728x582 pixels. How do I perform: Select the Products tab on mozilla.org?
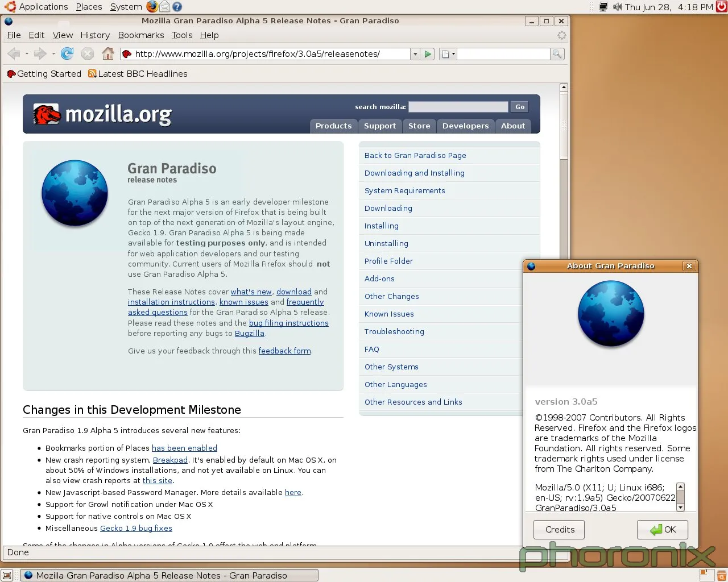click(334, 126)
